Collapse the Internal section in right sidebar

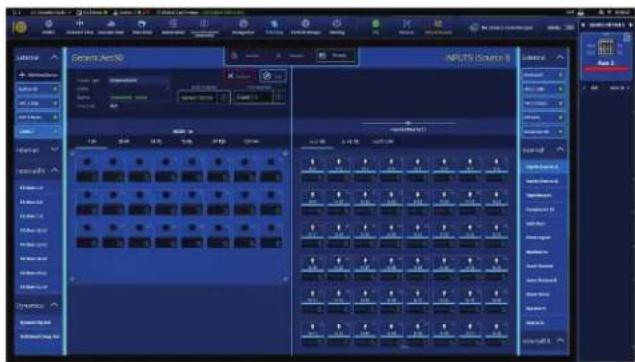560,150
